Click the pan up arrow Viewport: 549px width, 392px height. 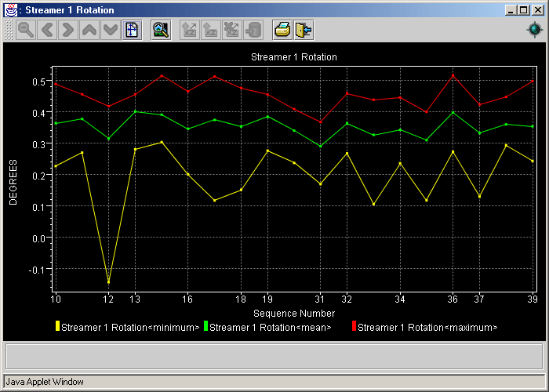click(89, 31)
